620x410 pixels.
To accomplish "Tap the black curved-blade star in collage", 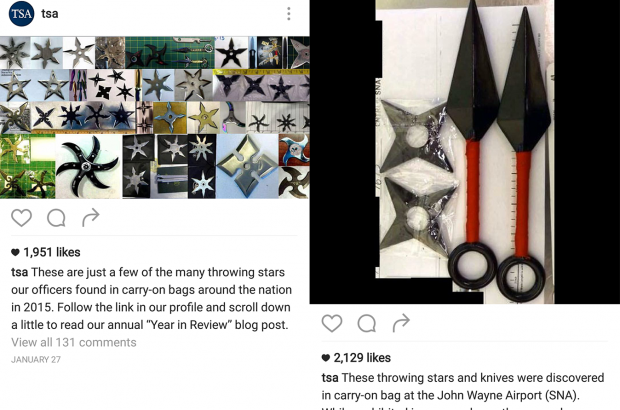I will [x=88, y=166].
